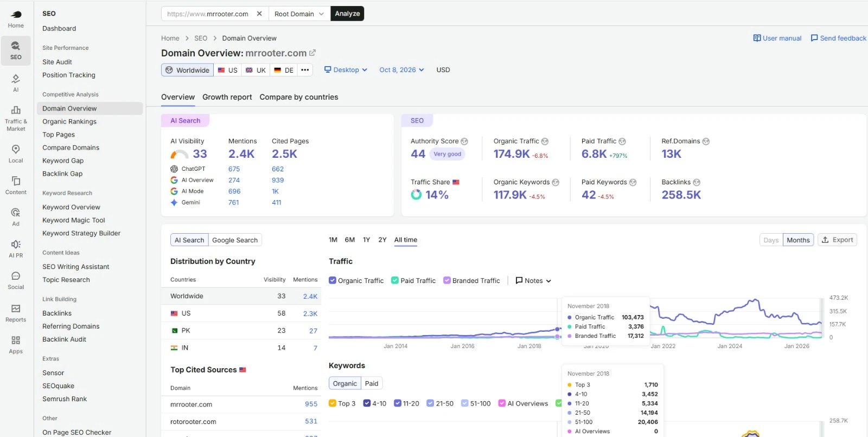Open the Local sidebar section
Viewport: 868px width, 437px height.
pyautogui.click(x=16, y=153)
